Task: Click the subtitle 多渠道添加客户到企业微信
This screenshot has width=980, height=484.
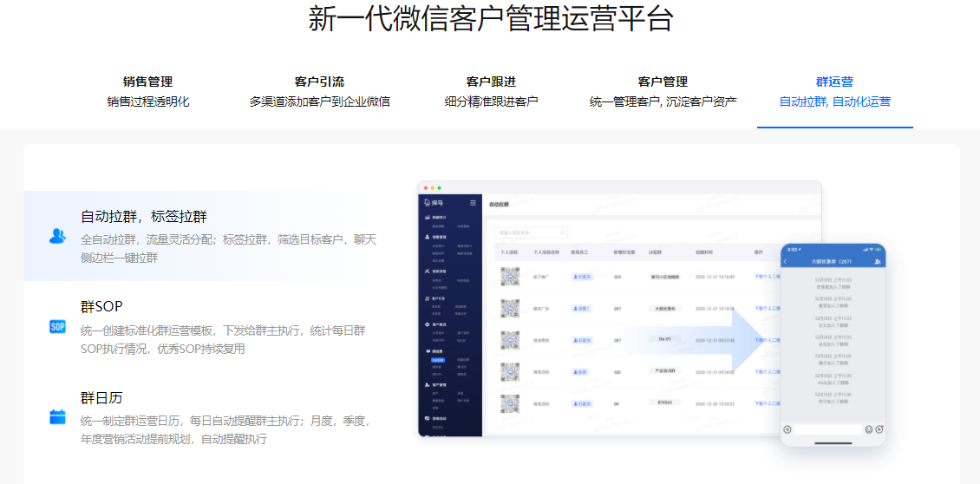Action: coord(319,101)
